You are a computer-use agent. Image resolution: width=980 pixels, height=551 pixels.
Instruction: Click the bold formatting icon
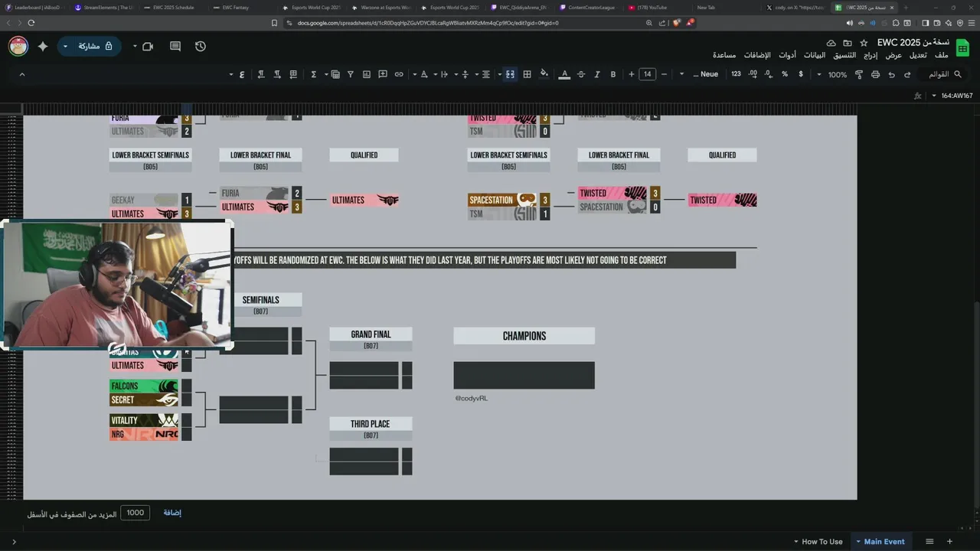pyautogui.click(x=612, y=74)
